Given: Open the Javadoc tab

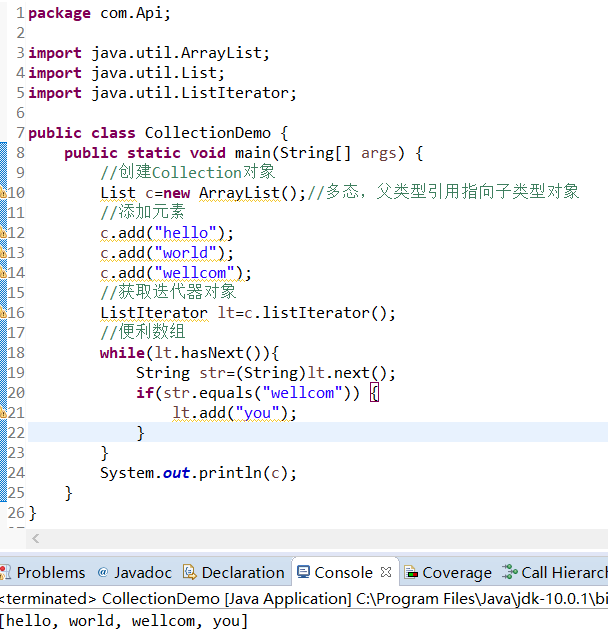Looking at the screenshot, I should click(x=135, y=573).
